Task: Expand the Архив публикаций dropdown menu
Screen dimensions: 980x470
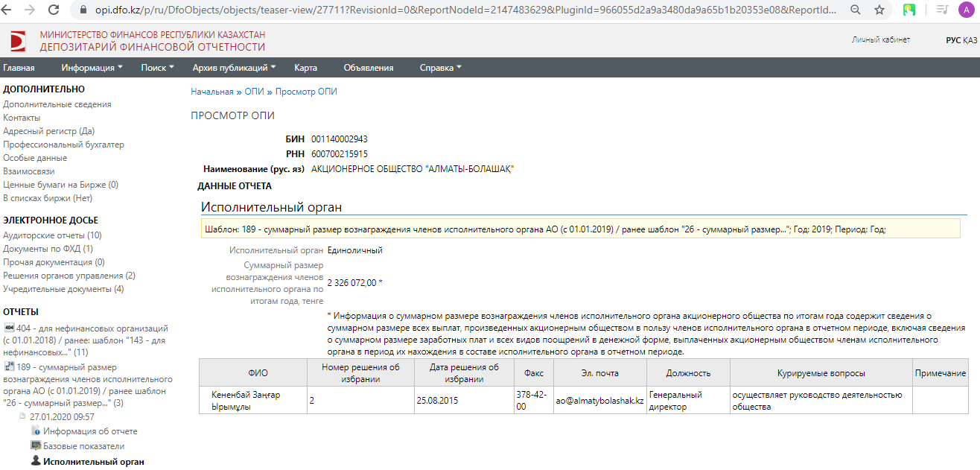Action: pyautogui.click(x=234, y=68)
